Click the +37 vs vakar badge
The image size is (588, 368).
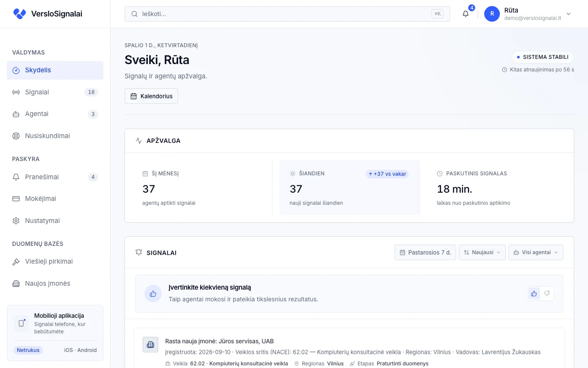pos(387,174)
